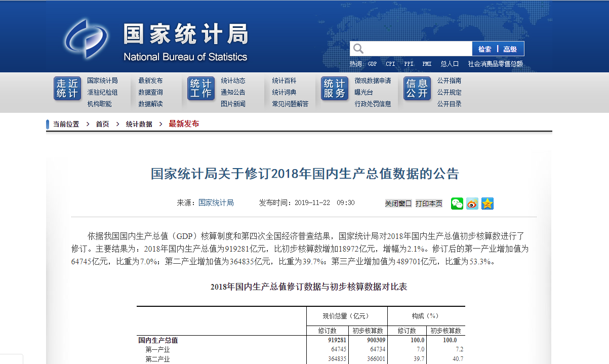Viewport: 609px width, 364px height.
Task: Select the 总人口 hot word
Action: (x=450, y=64)
